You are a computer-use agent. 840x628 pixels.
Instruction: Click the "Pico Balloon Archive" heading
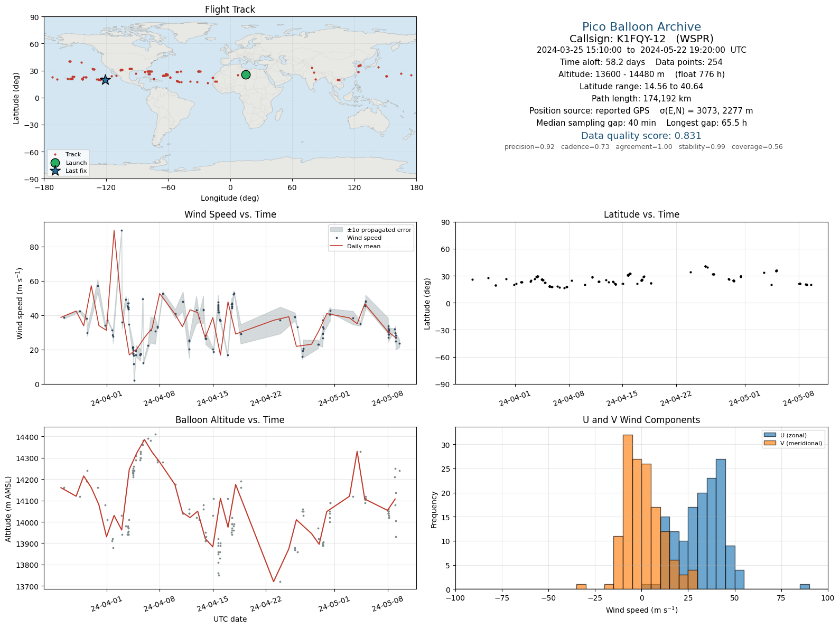click(641, 27)
